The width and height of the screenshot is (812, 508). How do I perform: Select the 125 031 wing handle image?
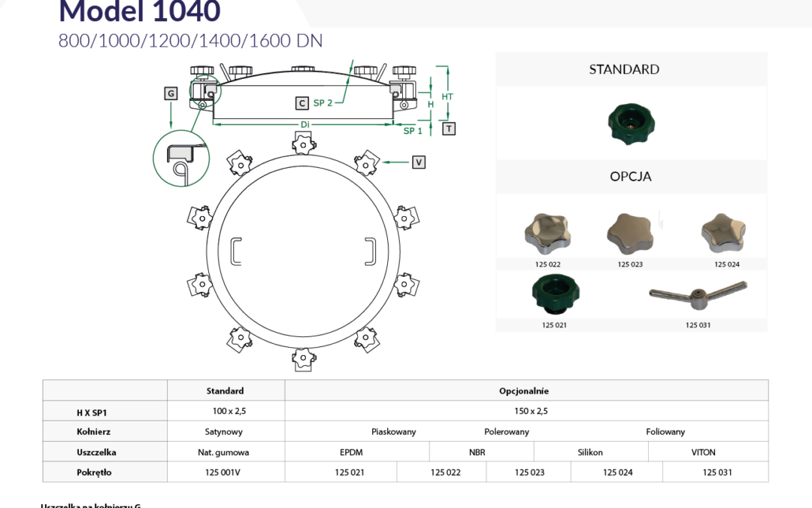pyautogui.click(x=698, y=295)
